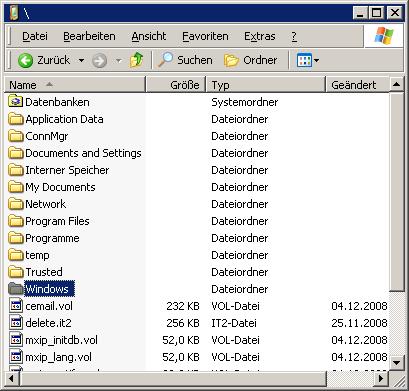Click the IT2-Datei type cell
The height and width of the screenshot is (391, 409).
[x=234, y=323]
